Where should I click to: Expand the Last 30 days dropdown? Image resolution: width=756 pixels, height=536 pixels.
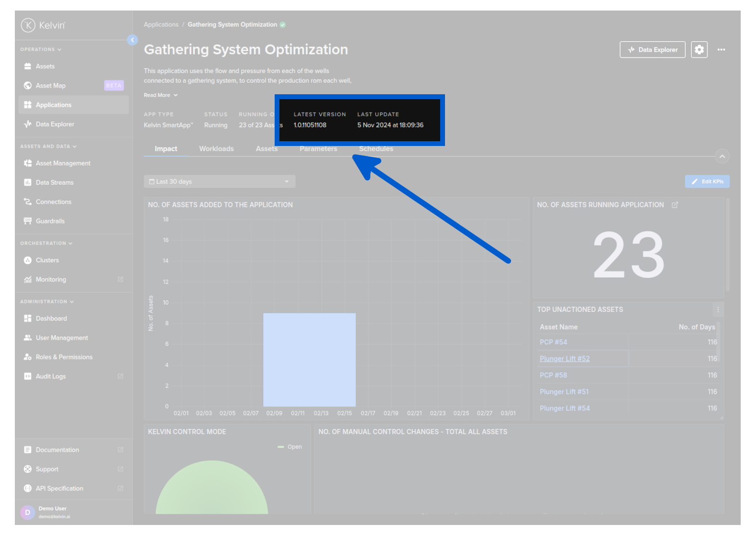(219, 182)
